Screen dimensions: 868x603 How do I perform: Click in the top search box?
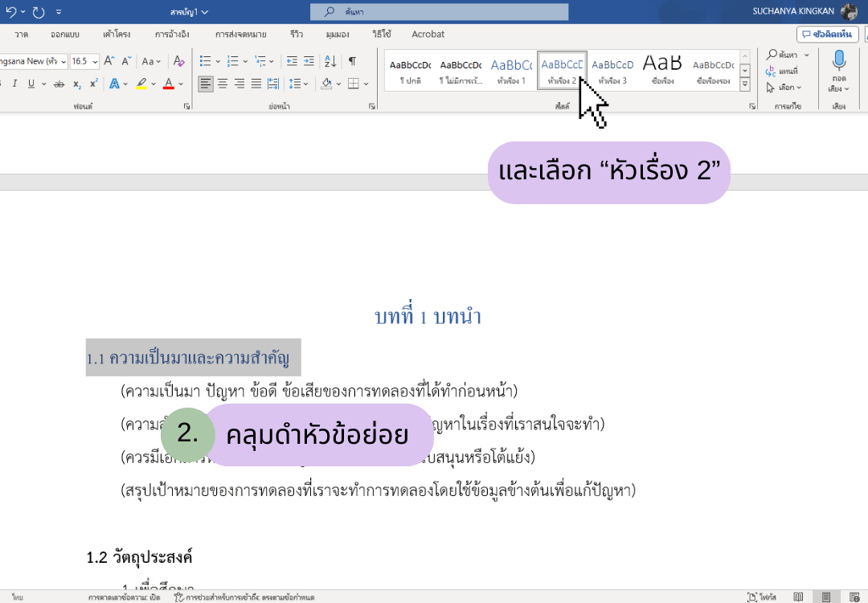coord(439,11)
